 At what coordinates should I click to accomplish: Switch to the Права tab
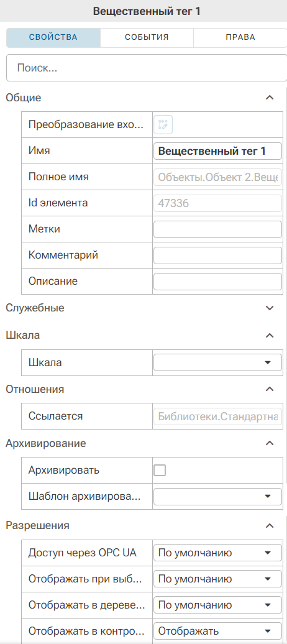[240, 37]
